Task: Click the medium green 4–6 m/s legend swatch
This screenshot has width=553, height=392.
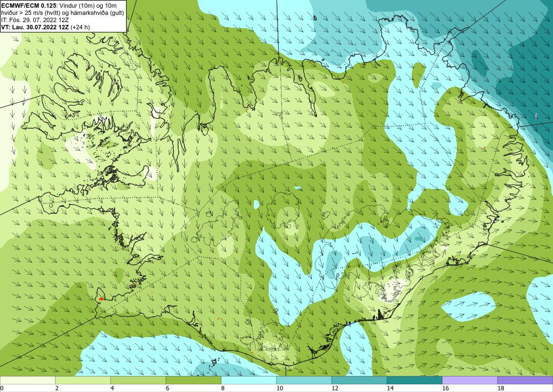Action: pyautogui.click(x=138, y=380)
